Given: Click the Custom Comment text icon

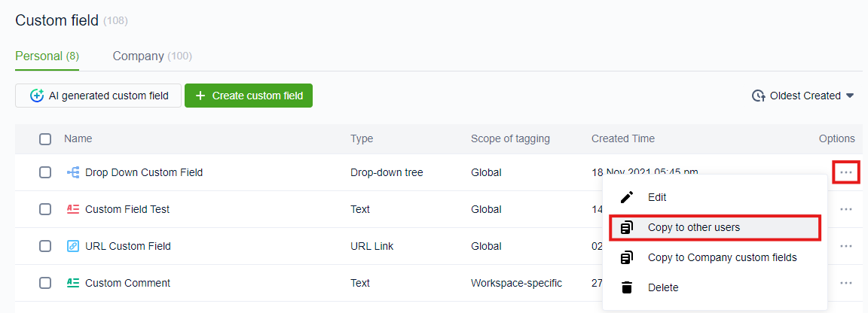Looking at the screenshot, I should [73, 283].
